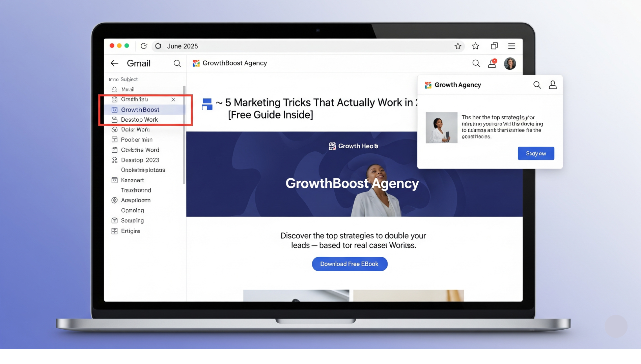Go back with the arrow beside Gmail
The width and height of the screenshot is (641, 364).
point(115,63)
